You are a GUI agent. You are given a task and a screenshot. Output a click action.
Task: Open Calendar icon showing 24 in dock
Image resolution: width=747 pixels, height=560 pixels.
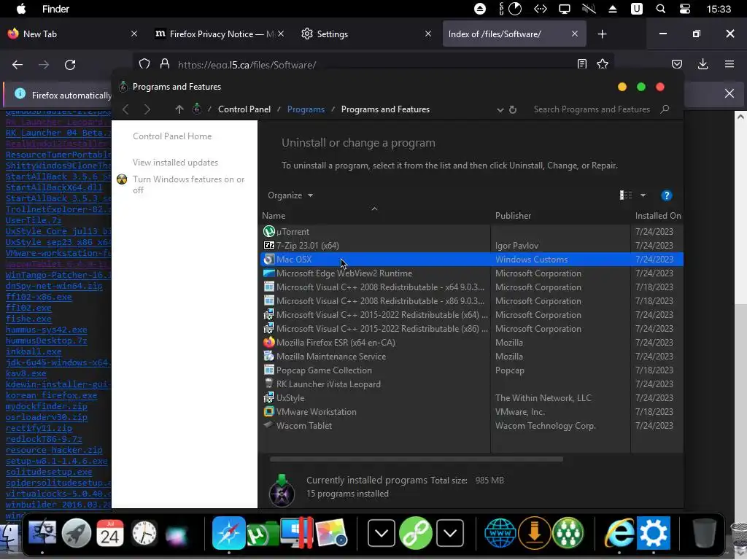pyautogui.click(x=109, y=533)
